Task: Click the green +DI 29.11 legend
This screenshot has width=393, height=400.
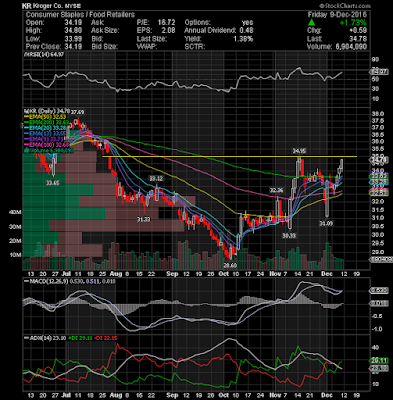Action: 79,337
